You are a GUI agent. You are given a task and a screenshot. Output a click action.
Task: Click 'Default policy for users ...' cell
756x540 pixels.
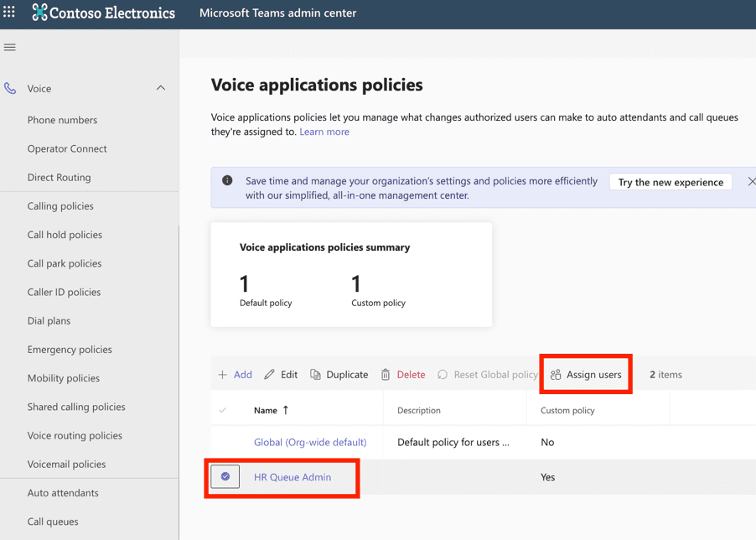tap(453, 442)
